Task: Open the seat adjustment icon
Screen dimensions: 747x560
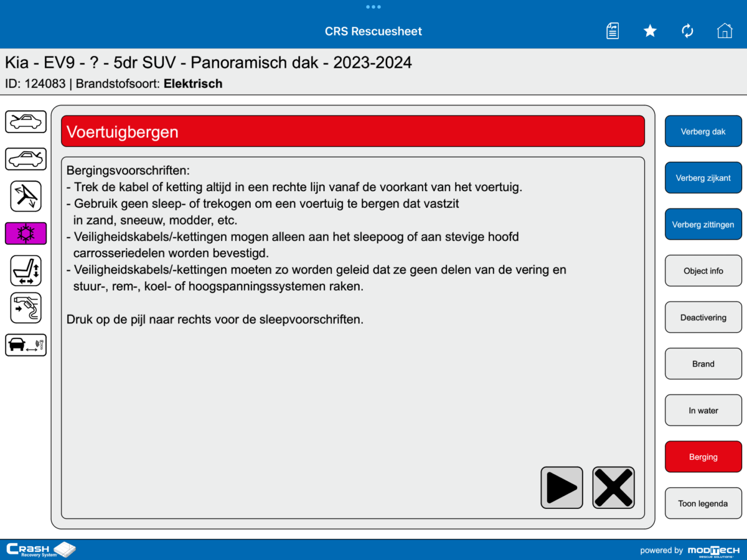Action: pos(26,271)
